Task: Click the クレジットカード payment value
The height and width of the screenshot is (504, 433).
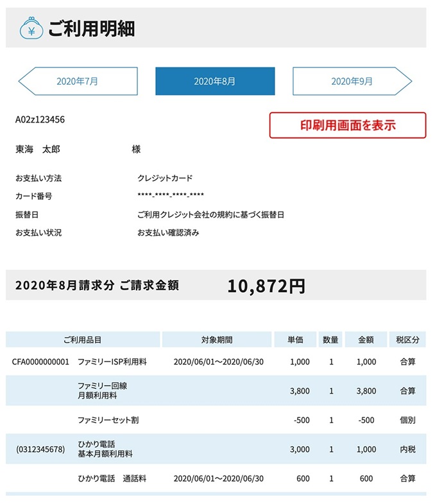Action: 165,178
